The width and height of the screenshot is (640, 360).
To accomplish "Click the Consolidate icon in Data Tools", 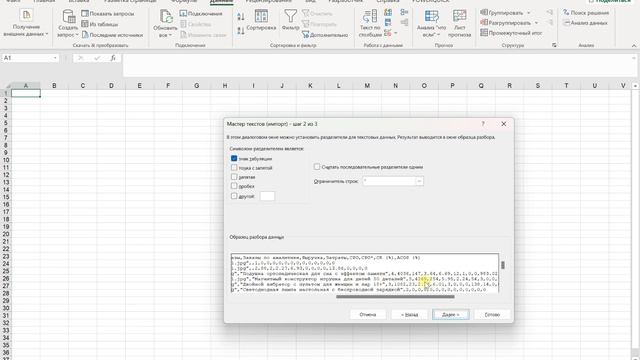I will click(x=404, y=13).
